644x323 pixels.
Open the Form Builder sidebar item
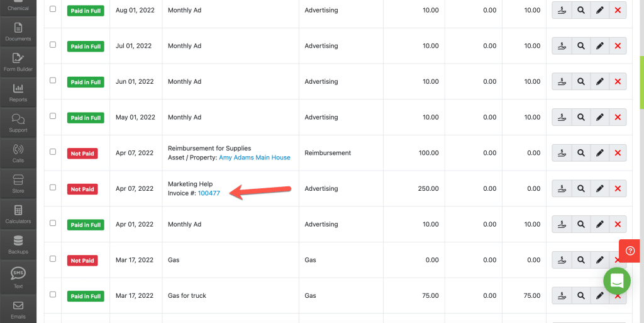[18, 62]
